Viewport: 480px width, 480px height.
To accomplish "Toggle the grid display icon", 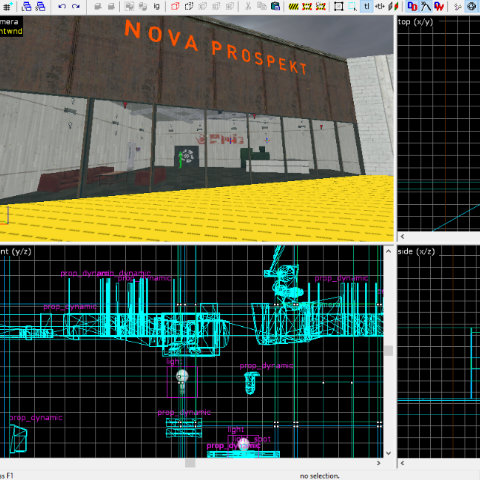I will click(x=7, y=6).
